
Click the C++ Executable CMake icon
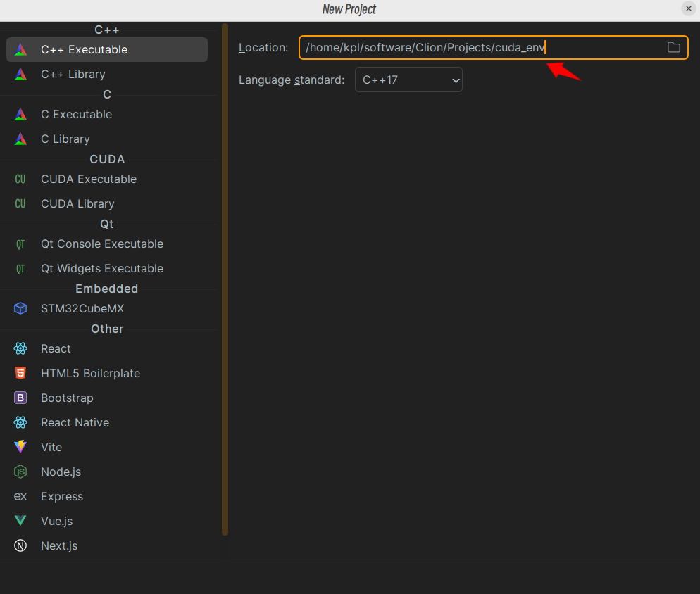(20, 49)
